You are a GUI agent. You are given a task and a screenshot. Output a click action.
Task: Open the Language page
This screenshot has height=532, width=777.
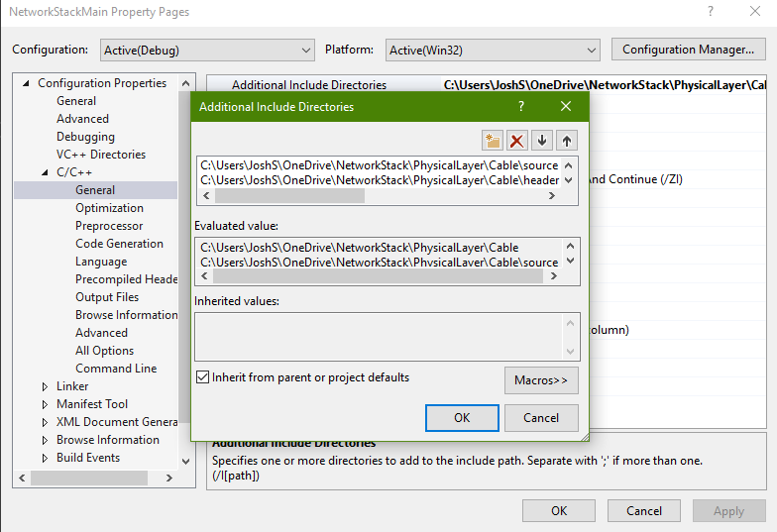[101, 262]
